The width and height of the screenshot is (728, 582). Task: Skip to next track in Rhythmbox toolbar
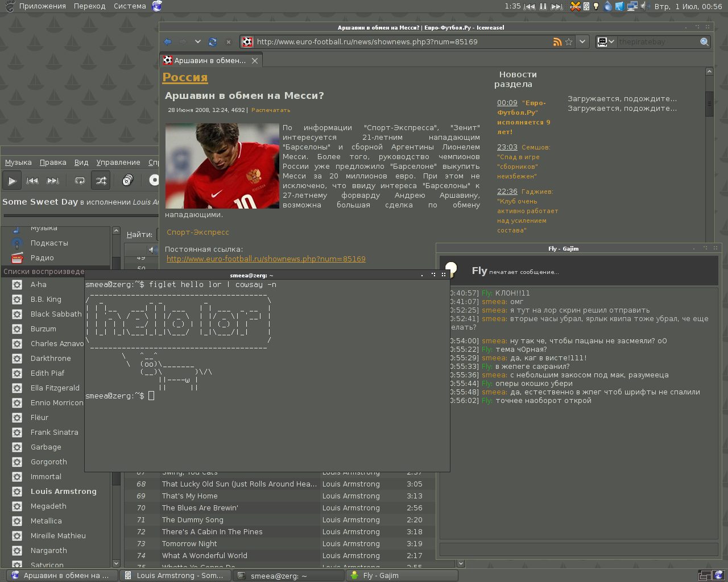pyautogui.click(x=53, y=181)
